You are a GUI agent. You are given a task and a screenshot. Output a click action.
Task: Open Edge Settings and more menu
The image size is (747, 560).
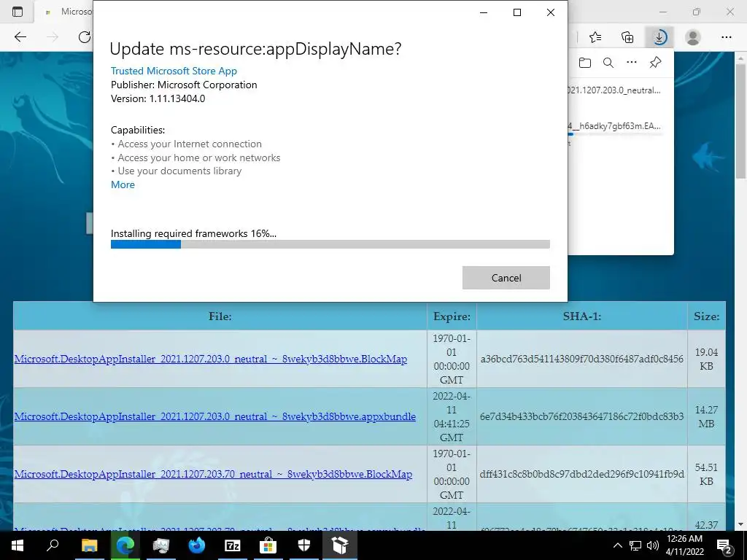pos(726,37)
